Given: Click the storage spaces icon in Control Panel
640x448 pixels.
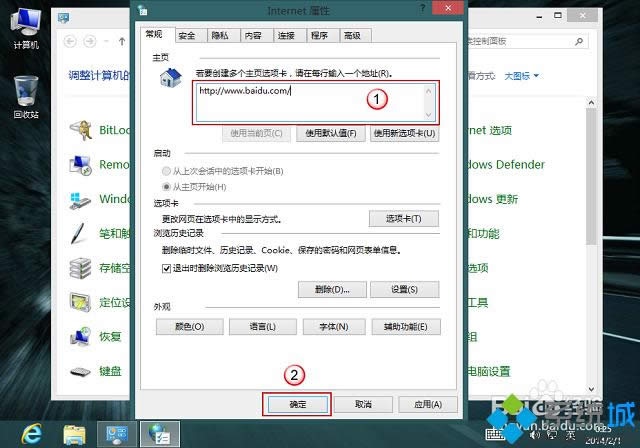Looking at the screenshot, I should (80, 268).
